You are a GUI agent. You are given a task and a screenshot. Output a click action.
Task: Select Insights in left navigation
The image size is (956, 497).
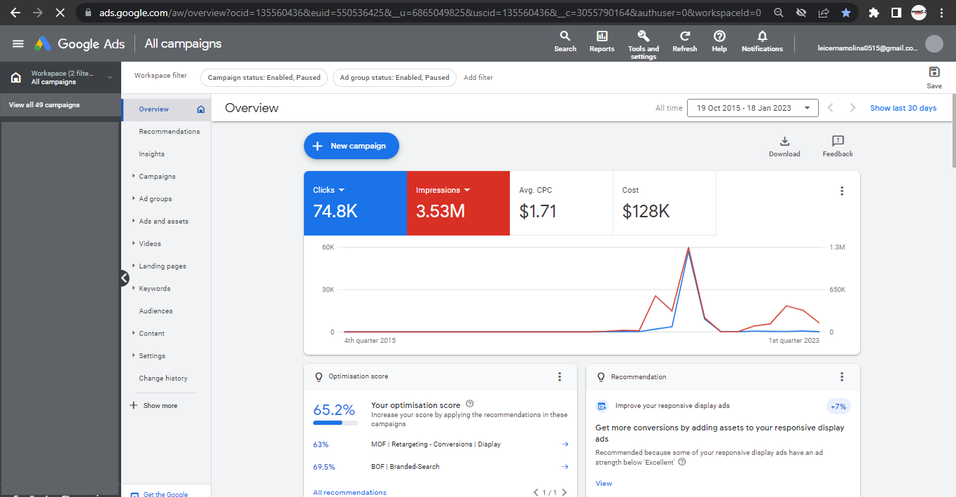(x=152, y=154)
